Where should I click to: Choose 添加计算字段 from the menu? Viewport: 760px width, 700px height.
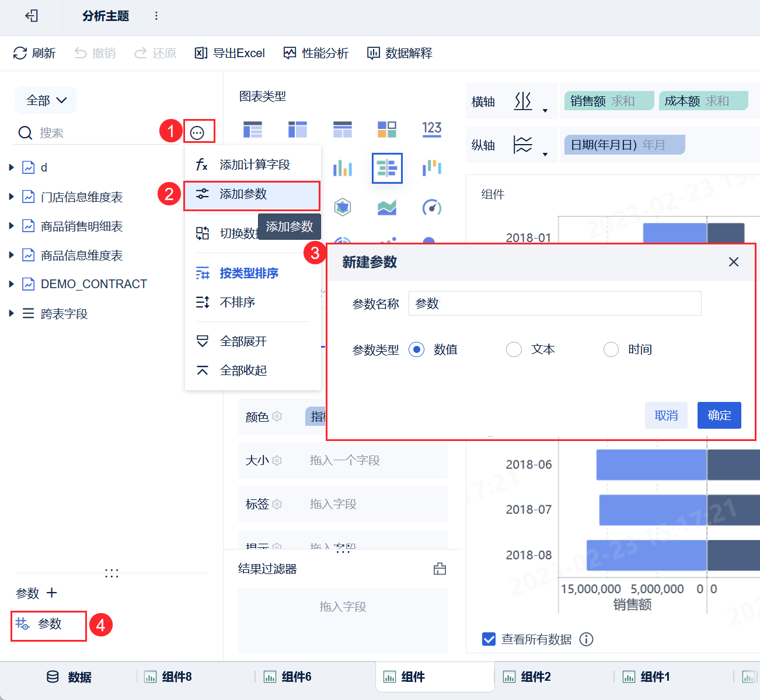click(253, 164)
